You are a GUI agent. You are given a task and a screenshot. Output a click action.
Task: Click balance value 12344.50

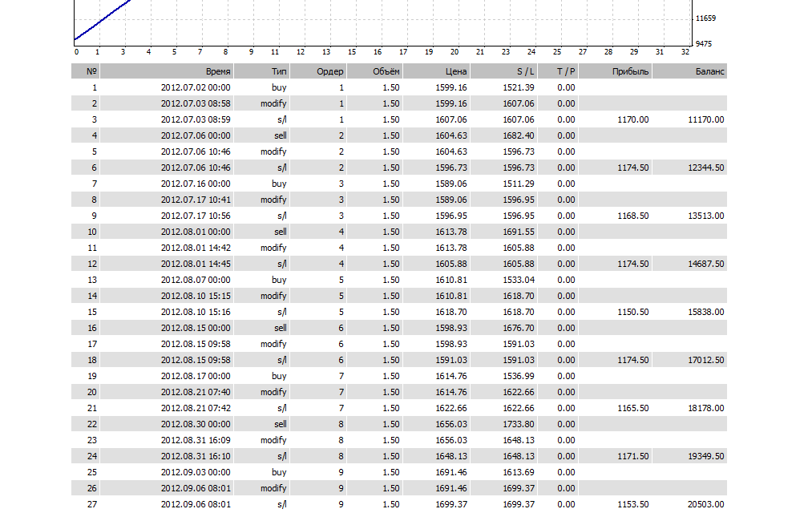(x=706, y=168)
